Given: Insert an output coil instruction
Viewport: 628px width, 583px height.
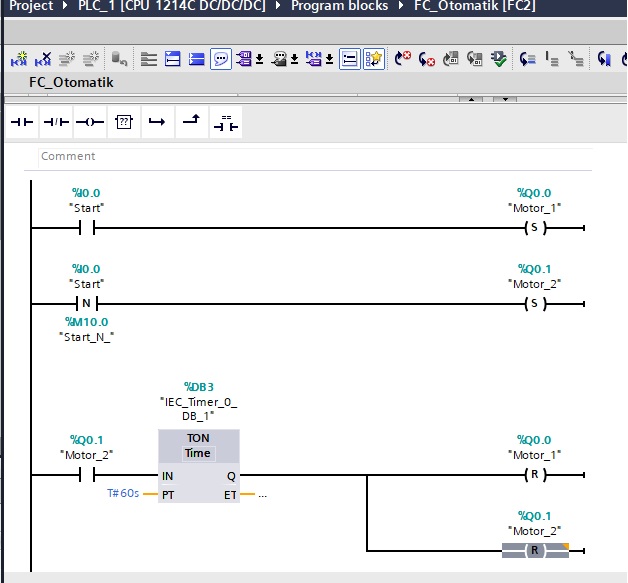Looking at the screenshot, I should click(90, 122).
